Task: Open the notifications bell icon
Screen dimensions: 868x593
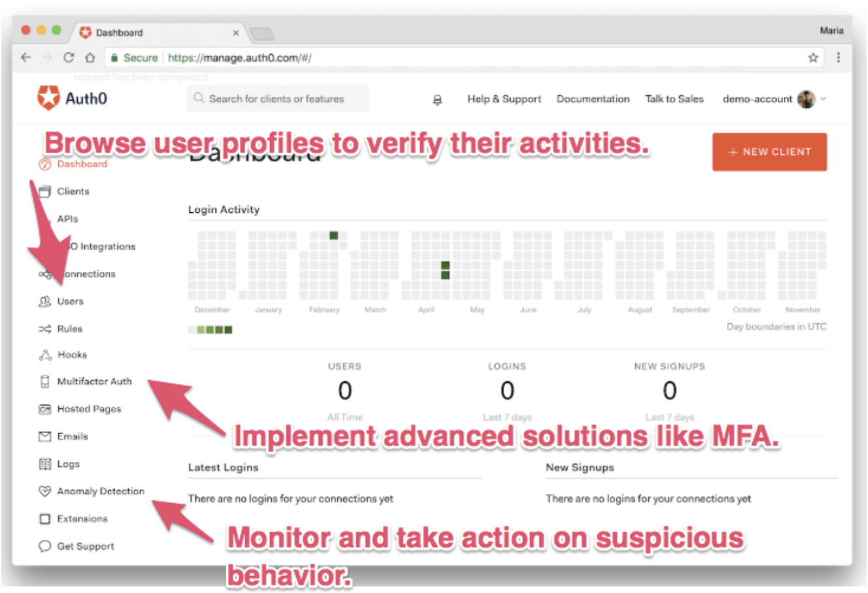Action: point(437,99)
